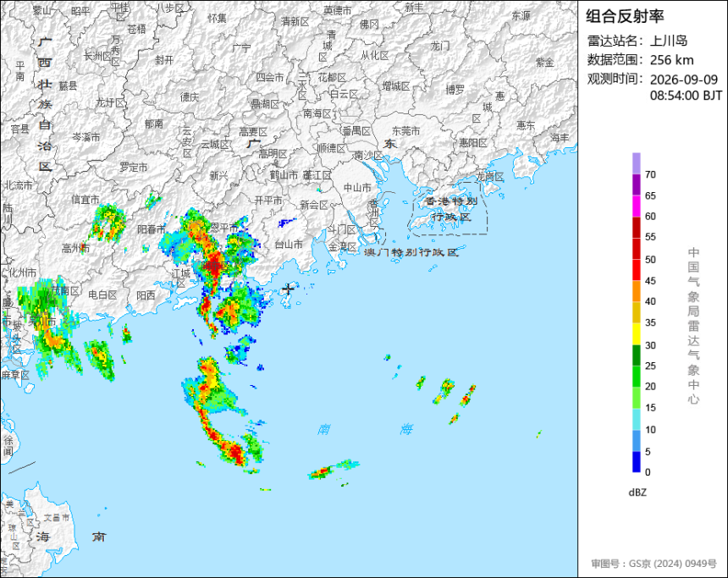The width and height of the screenshot is (728, 578).
Task: Click the 香港特别行政区 map label
Action: (451, 209)
